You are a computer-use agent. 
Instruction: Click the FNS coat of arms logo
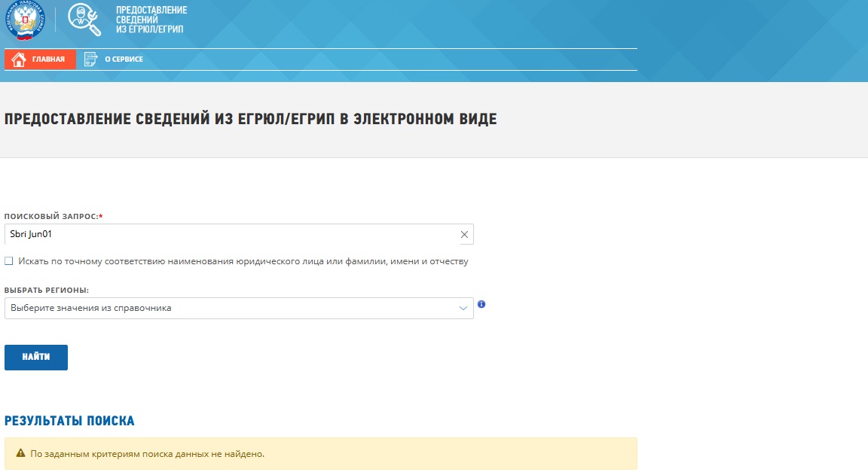tap(25, 20)
